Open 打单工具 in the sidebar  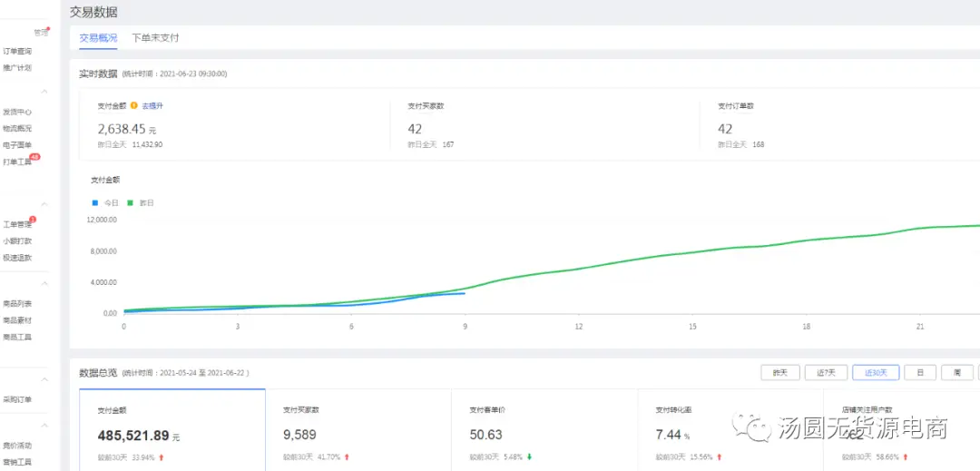pos(17,162)
